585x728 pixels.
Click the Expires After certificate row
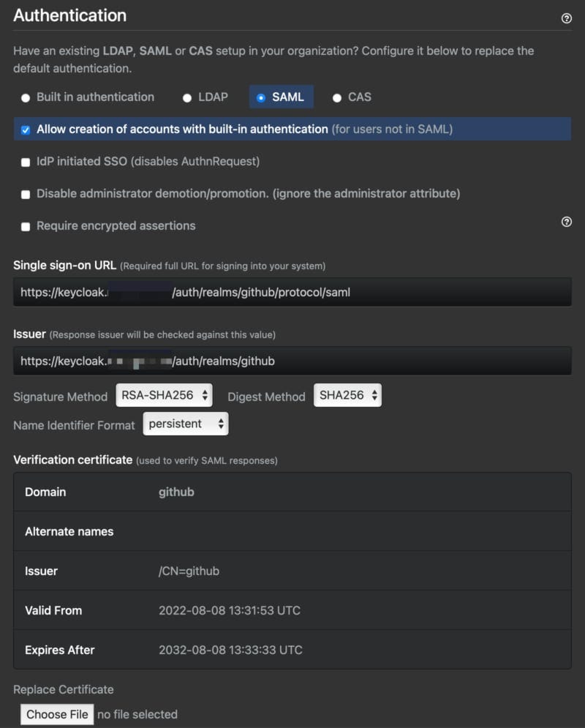pyautogui.click(x=292, y=650)
